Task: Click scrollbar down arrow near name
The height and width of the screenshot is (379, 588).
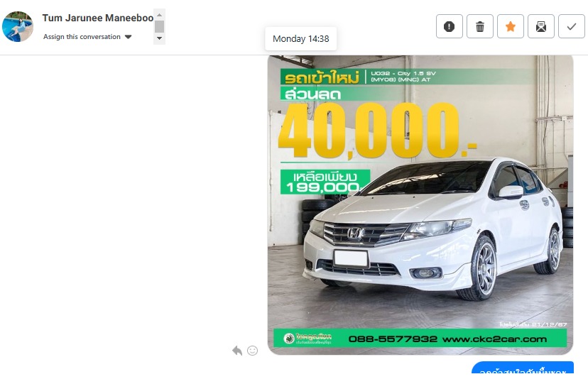Action: 159,38
